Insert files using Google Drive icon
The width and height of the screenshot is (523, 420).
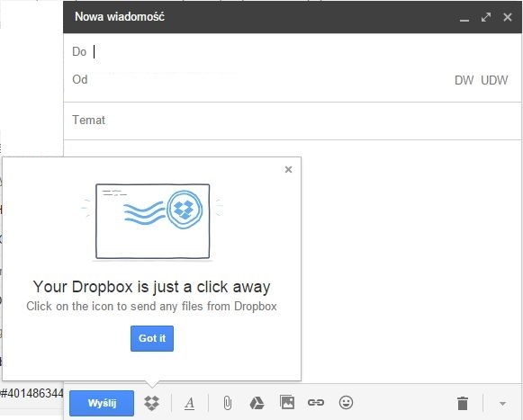coord(257,403)
